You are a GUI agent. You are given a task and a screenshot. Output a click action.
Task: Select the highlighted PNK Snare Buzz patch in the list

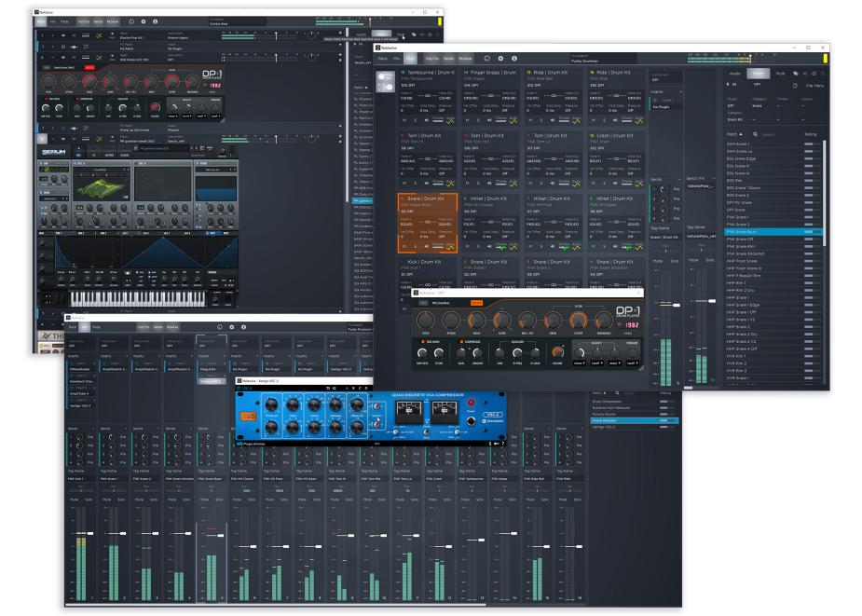(773, 232)
